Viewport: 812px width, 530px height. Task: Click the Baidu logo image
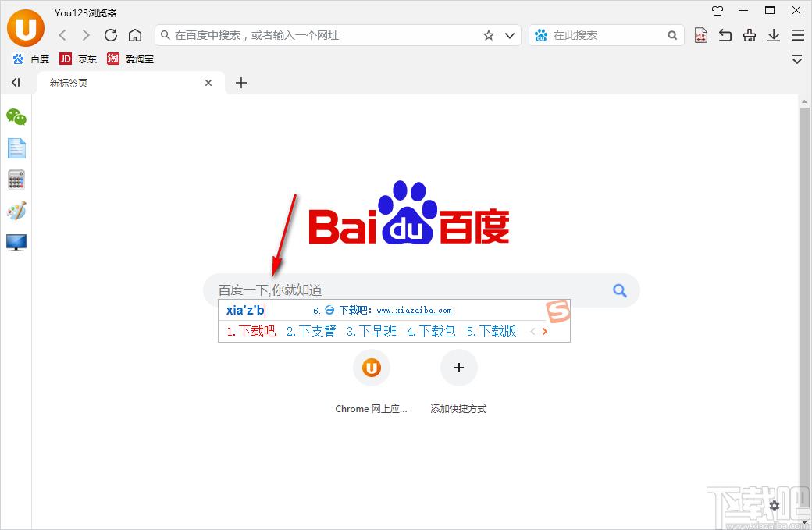coord(409,213)
